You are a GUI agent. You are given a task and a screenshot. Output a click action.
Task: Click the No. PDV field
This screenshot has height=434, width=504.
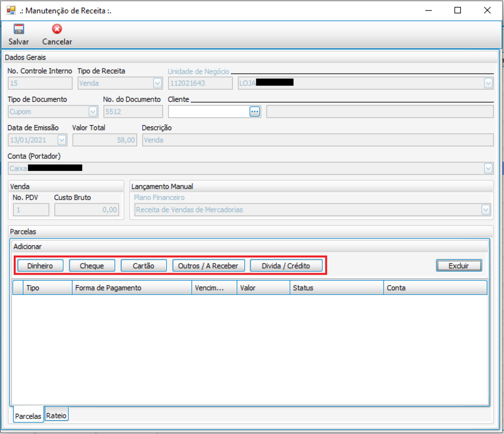(x=31, y=210)
